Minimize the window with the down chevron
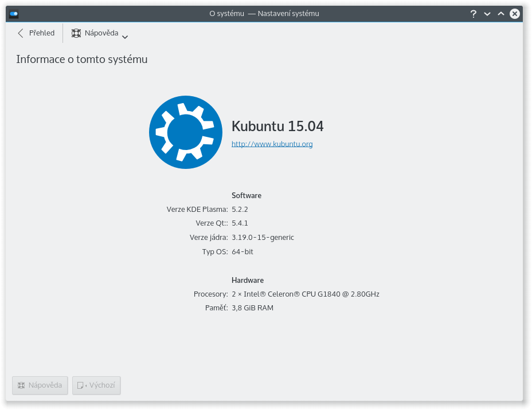The image size is (532, 410). click(x=487, y=14)
